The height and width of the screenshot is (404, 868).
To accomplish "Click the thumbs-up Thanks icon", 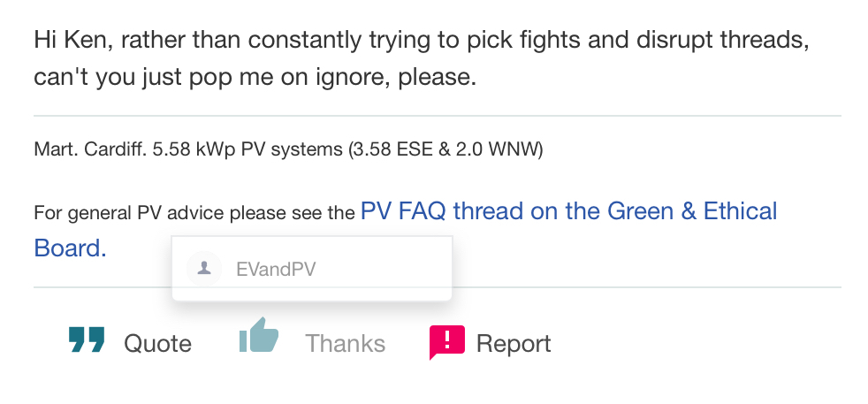I will (x=258, y=335).
